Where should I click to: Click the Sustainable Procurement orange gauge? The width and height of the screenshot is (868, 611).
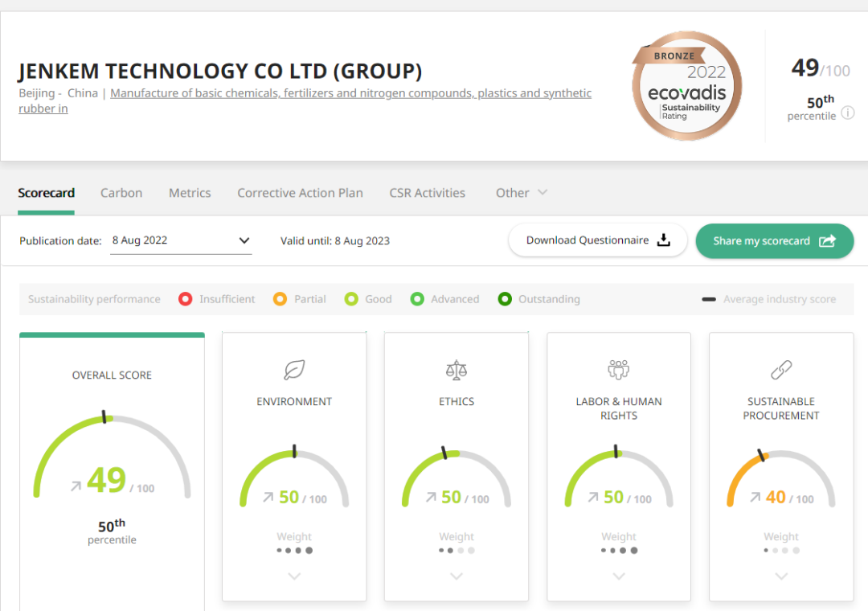coord(781,477)
